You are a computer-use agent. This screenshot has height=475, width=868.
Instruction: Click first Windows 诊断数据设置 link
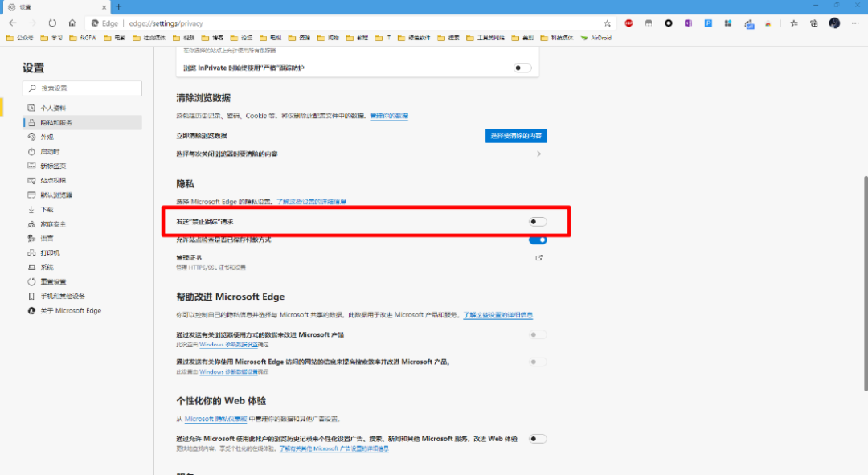click(x=228, y=344)
